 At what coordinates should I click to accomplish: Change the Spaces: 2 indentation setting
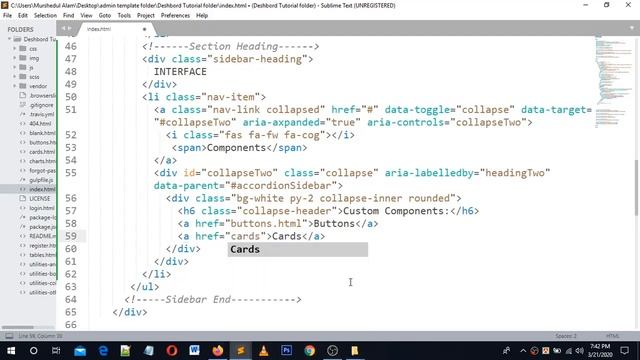566,336
